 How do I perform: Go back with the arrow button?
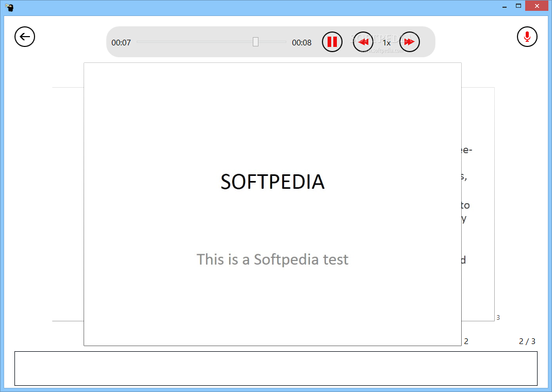(x=25, y=37)
